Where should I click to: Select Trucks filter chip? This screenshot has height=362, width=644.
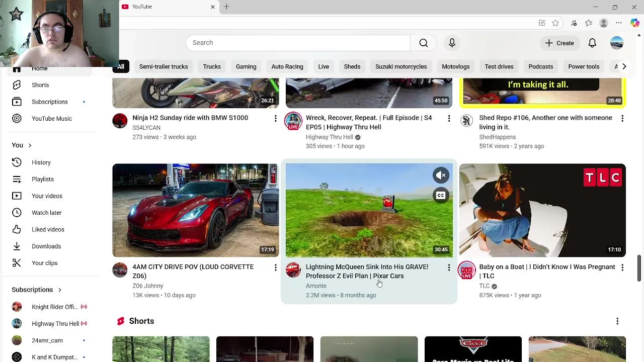212,66
